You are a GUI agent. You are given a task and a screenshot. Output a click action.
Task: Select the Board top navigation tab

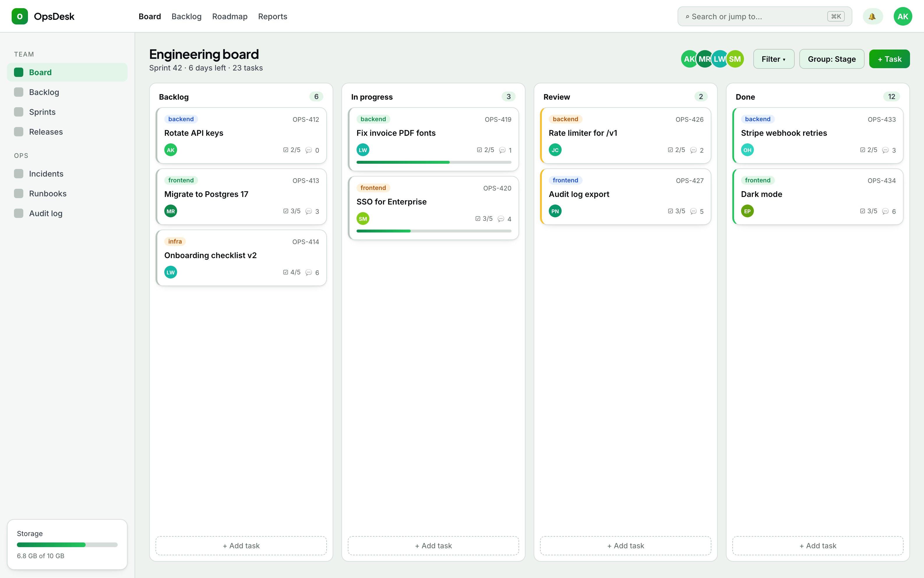click(x=150, y=16)
